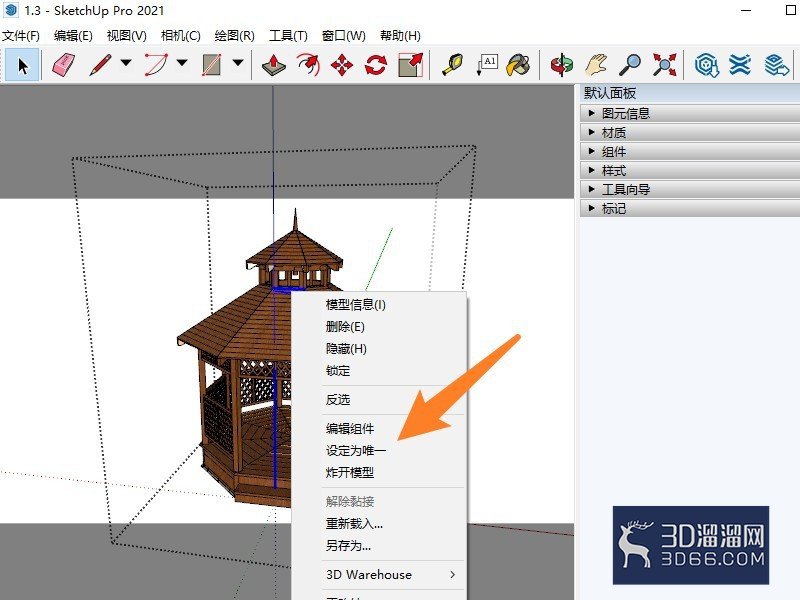
Task: Select the Offset tool
Action: tap(308, 65)
